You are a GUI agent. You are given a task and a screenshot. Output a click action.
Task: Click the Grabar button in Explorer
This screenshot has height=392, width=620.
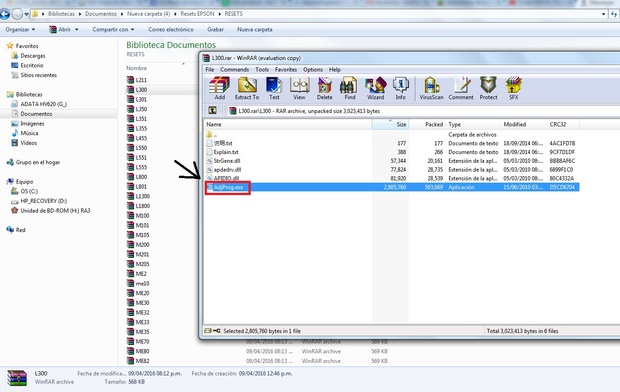click(x=215, y=30)
